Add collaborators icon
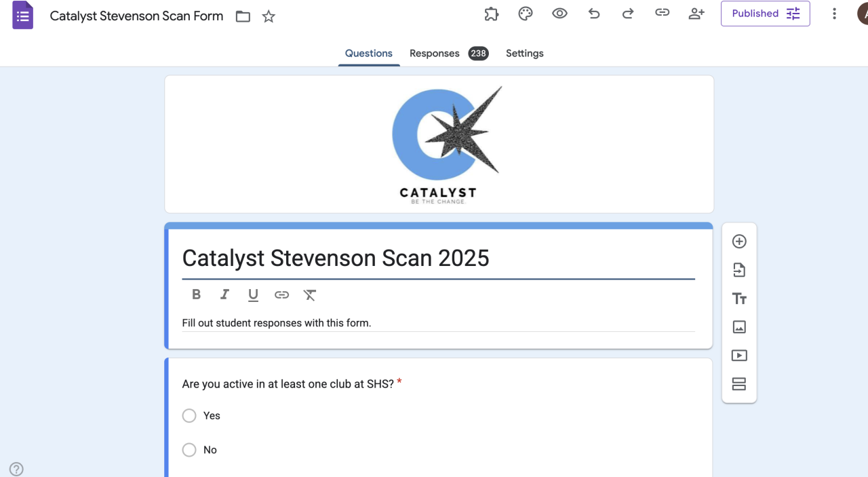The image size is (868, 477). (696, 14)
